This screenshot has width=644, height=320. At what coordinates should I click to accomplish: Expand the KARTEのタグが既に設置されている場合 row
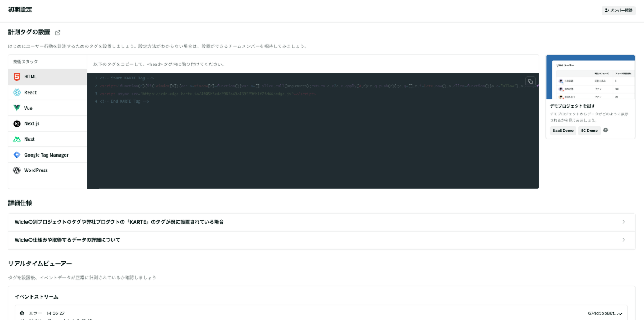pyautogui.click(x=321, y=222)
